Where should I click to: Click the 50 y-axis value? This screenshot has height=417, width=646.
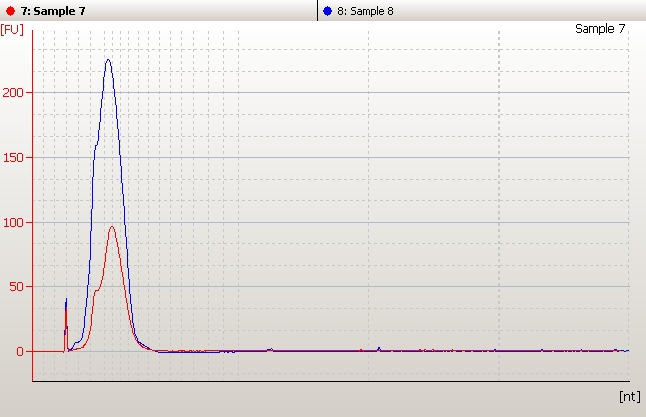coord(16,287)
